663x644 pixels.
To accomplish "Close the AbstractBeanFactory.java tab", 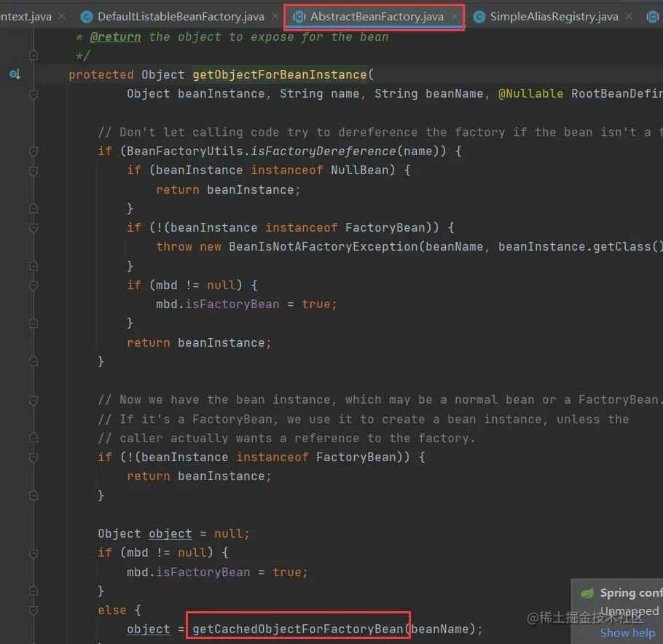I will (455, 16).
